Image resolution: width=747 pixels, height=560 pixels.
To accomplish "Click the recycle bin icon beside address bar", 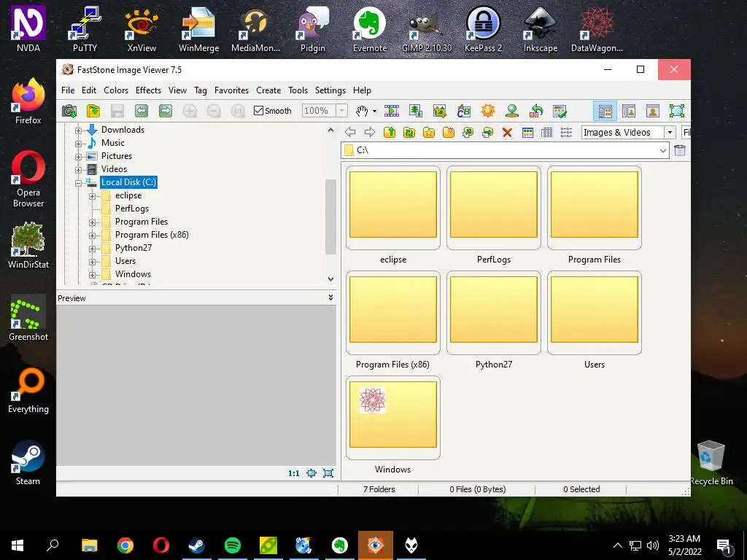I will coord(680,150).
